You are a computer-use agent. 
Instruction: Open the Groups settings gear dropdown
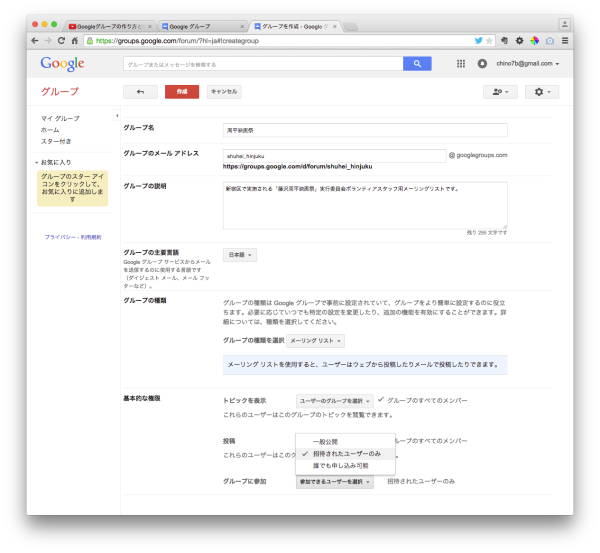542,92
